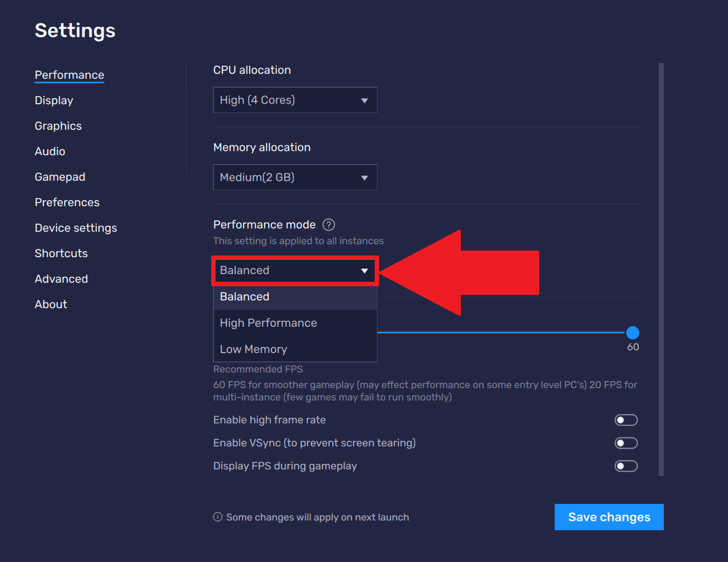Image resolution: width=728 pixels, height=562 pixels.
Task: Open the Performance mode help icon
Action: [x=329, y=225]
